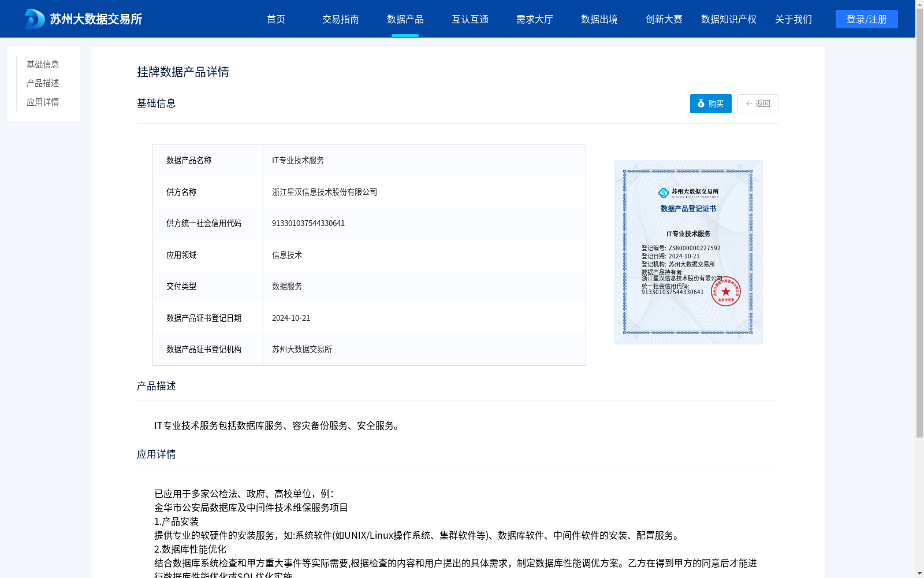924x578 pixels.
Task: Open the 创新大赛 navigation item
Action: click(x=664, y=19)
